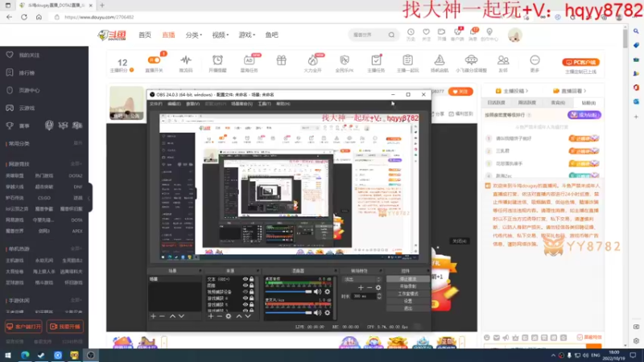Open 云游戏 gamepad icon in sidebar
This screenshot has width=644, height=362.
point(10,108)
